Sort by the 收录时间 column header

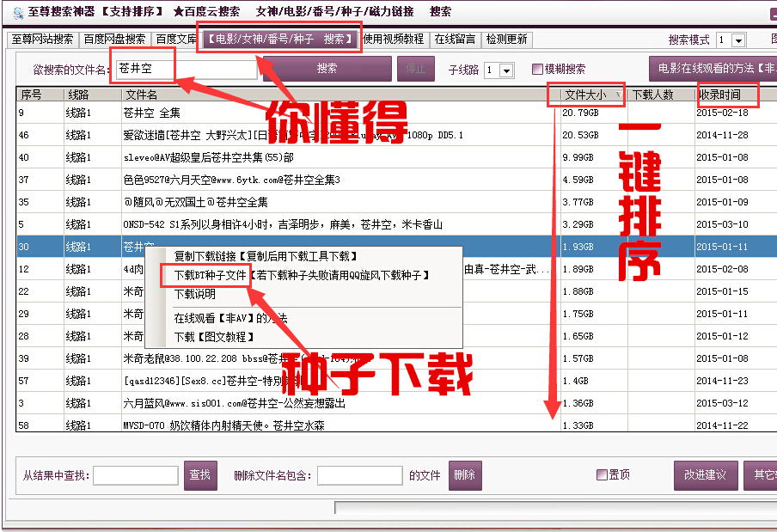tap(720, 95)
